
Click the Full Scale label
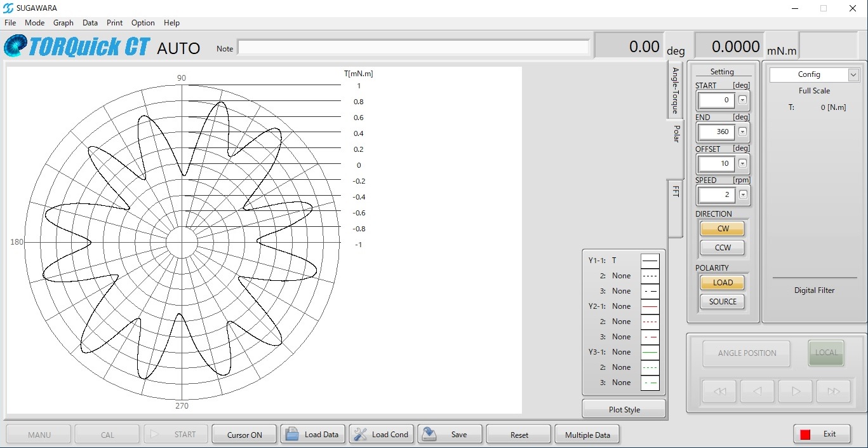coord(814,91)
